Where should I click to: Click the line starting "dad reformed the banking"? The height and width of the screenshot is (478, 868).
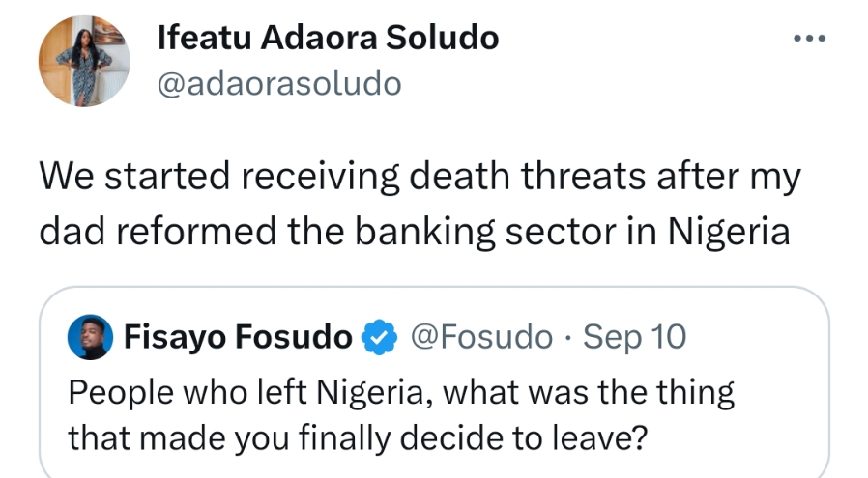[x=415, y=233]
